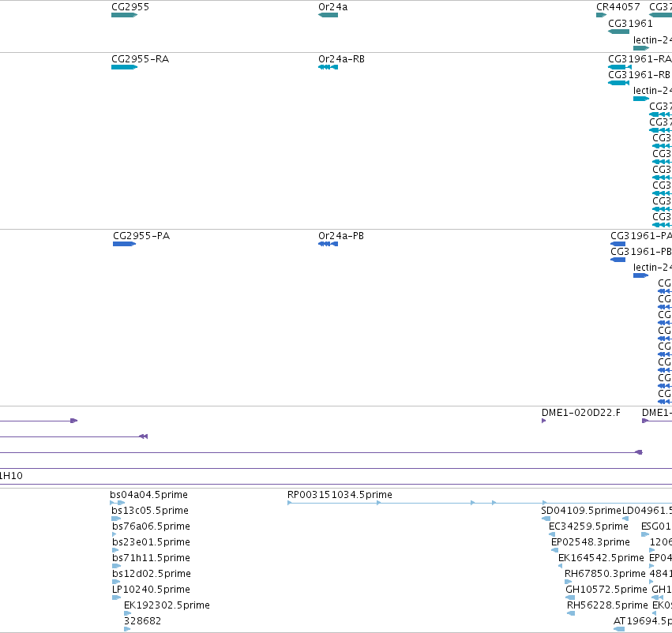Open the CR44057 gene feature label
The width and height of the screenshot is (672, 633).
click(x=618, y=7)
